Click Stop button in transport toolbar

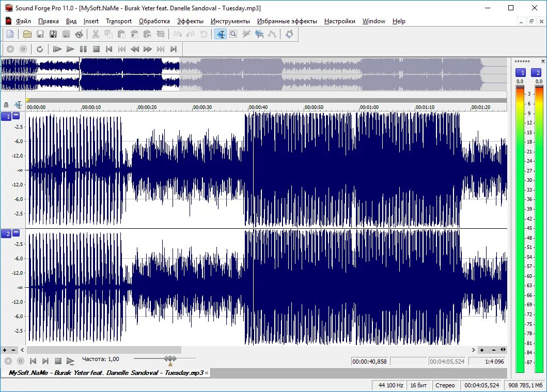pyautogui.click(x=96, y=49)
